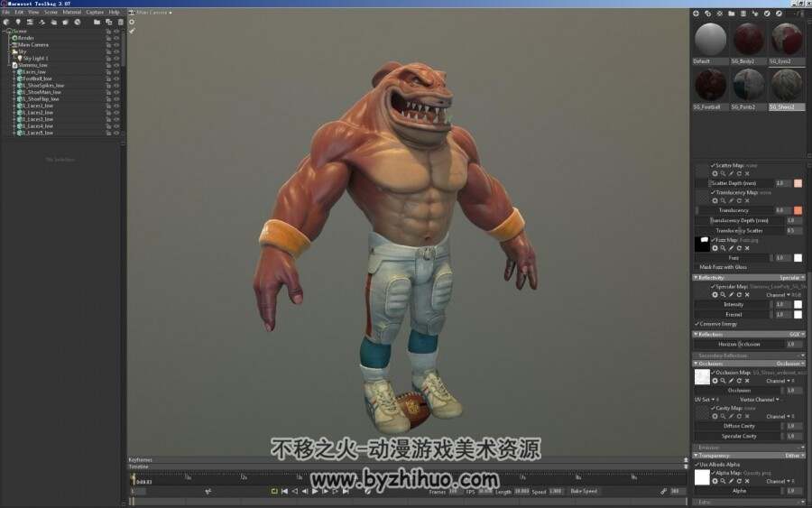Click the wrench icon below viewport gear
812x508 pixels.
pos(132,31)
